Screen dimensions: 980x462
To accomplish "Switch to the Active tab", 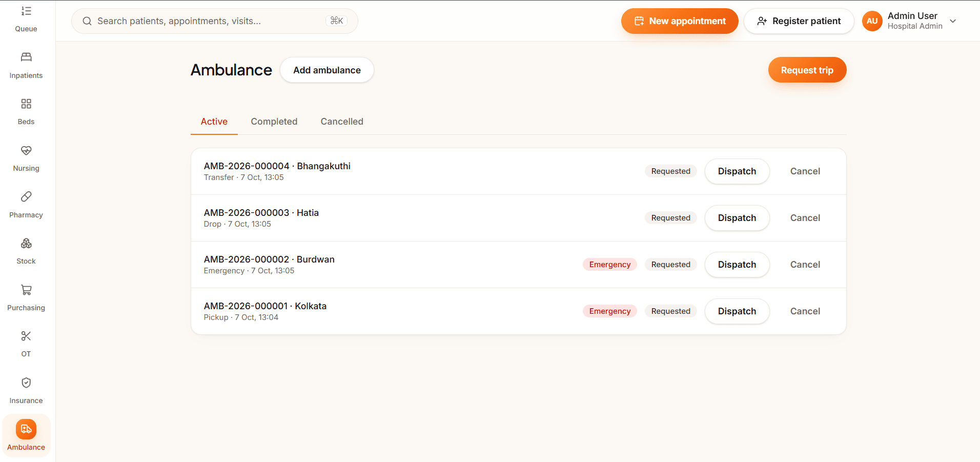I will 214,122.
